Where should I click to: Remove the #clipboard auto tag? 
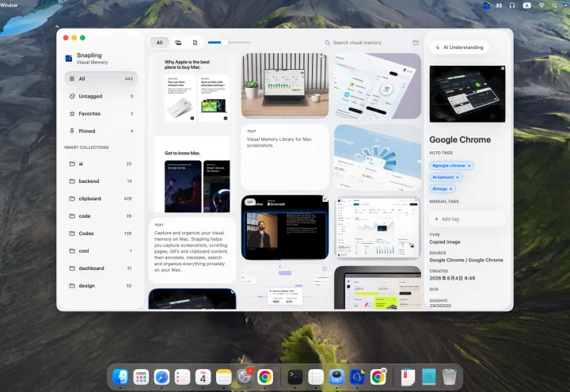tap(458, 177)
